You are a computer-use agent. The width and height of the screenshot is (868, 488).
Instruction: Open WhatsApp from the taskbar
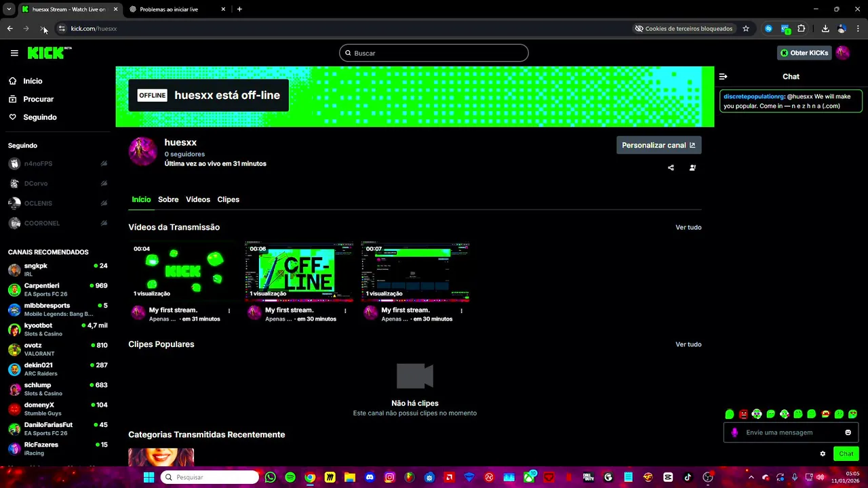point(271,477)
